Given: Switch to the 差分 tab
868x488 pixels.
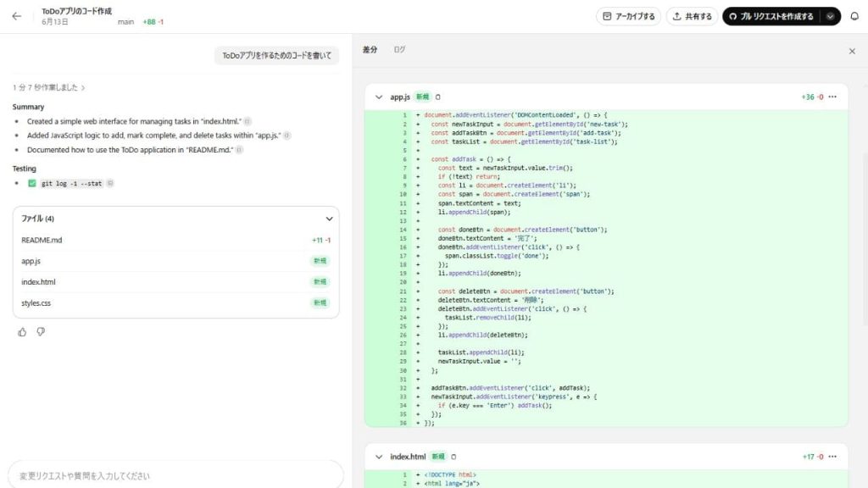Looking at the screenshot, I should (370, 49).
